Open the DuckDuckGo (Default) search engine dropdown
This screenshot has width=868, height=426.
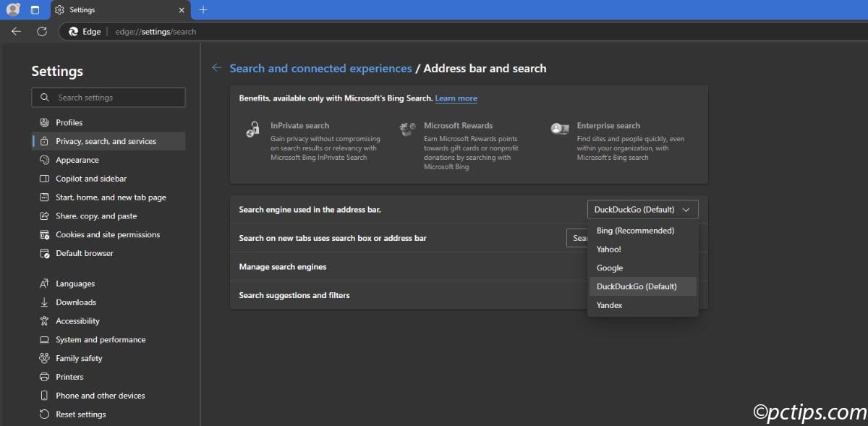point(642,210)
